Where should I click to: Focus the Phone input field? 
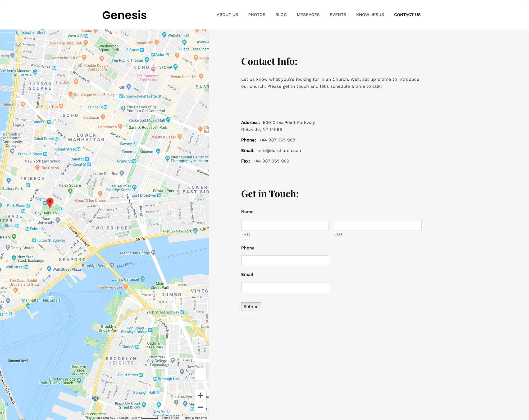point(285,261)
